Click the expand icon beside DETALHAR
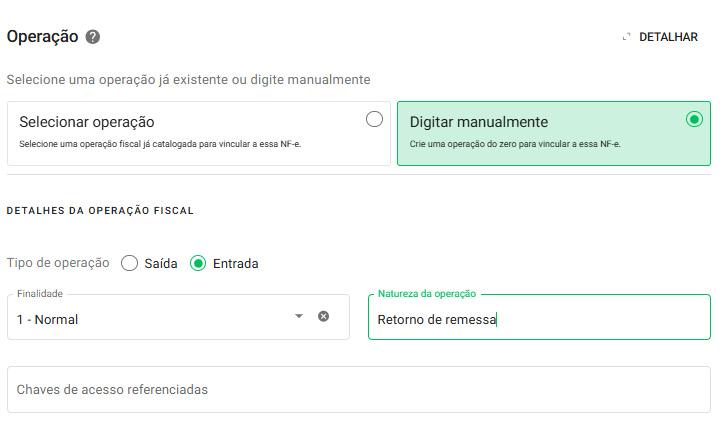This screenshot has height=442, width=725. pyautogui.click(x=627, y=37)
